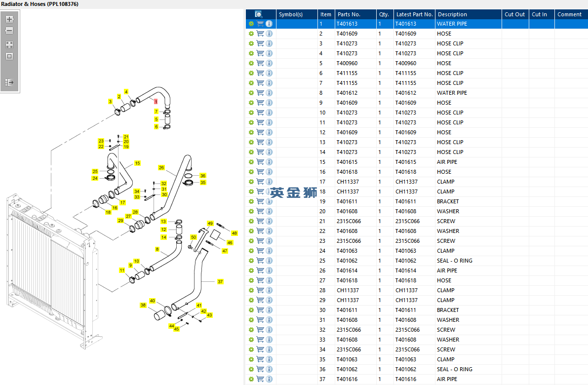Click the Cut Out column header
588x385 pixels.
pos(515,14)
